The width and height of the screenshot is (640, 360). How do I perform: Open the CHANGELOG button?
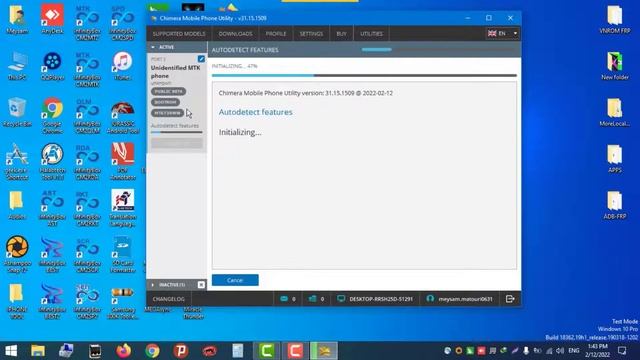pyautogui.click(x=169, y=299)
